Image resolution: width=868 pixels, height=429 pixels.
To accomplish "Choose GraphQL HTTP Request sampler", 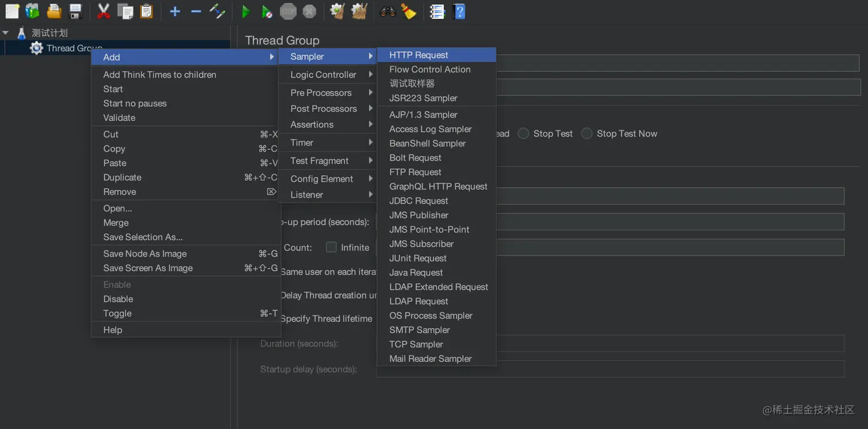I will coord(437,187).
